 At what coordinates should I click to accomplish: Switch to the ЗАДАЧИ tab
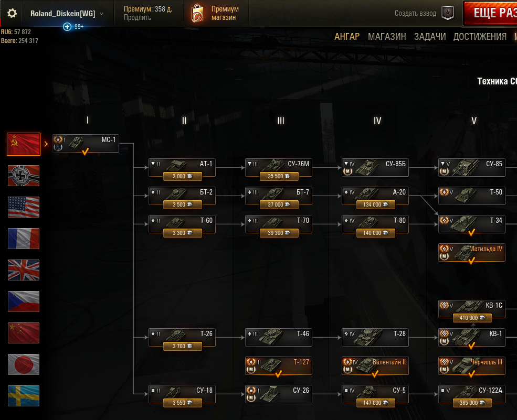pyautogui.click(x=430, y=37)
